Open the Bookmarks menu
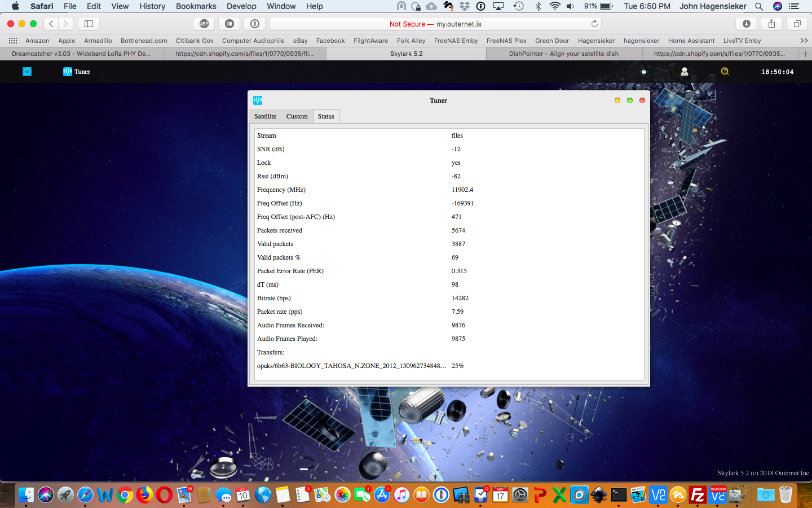 196,6
